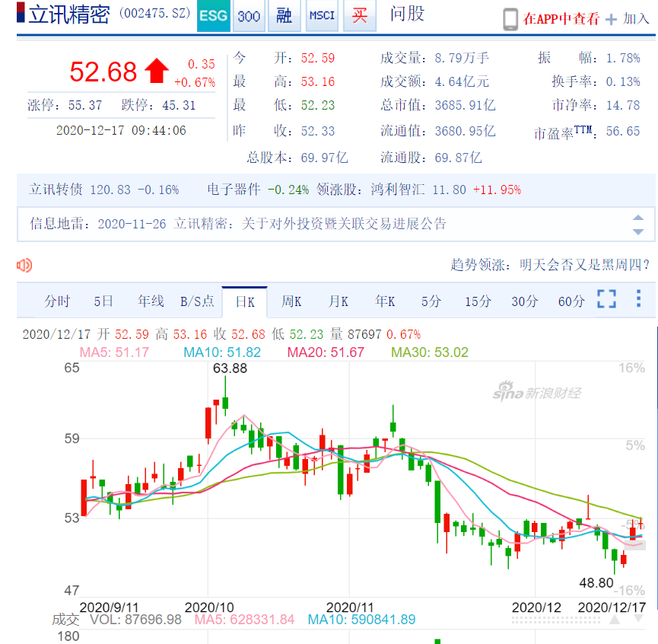Click the 2020/11 date axis label
The image size is (658, 644).
(349, 607)
